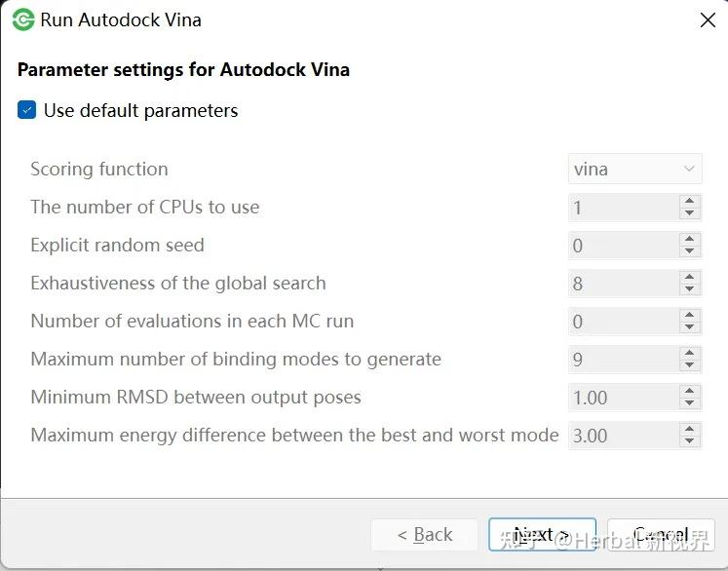Increase maximum number of binding modes
The image size is (728, 571).
coord(689,353)
